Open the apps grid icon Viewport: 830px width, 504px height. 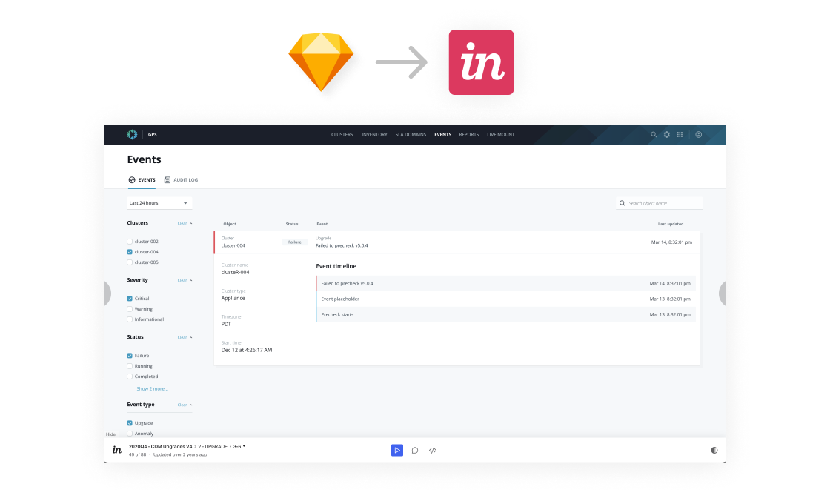680,134
